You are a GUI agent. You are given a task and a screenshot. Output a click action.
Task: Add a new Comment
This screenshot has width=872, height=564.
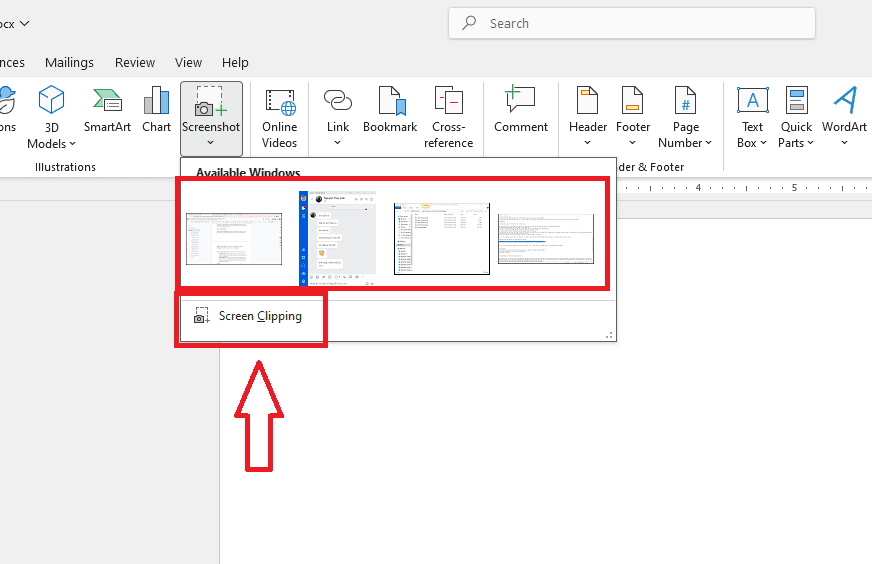click(x=521, y=110)
